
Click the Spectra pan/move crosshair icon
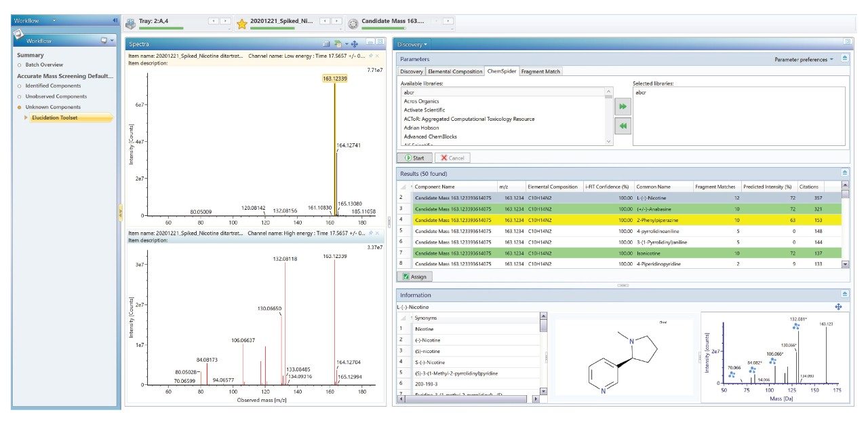[354, 43]
